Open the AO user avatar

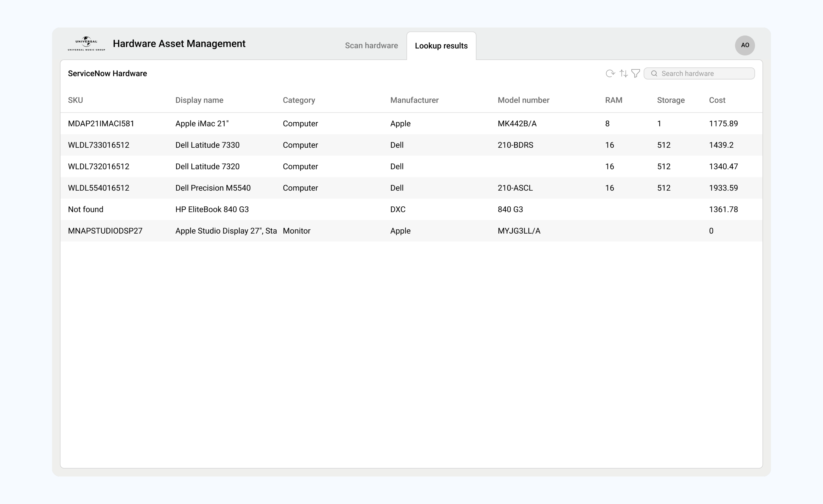[745, 45]
